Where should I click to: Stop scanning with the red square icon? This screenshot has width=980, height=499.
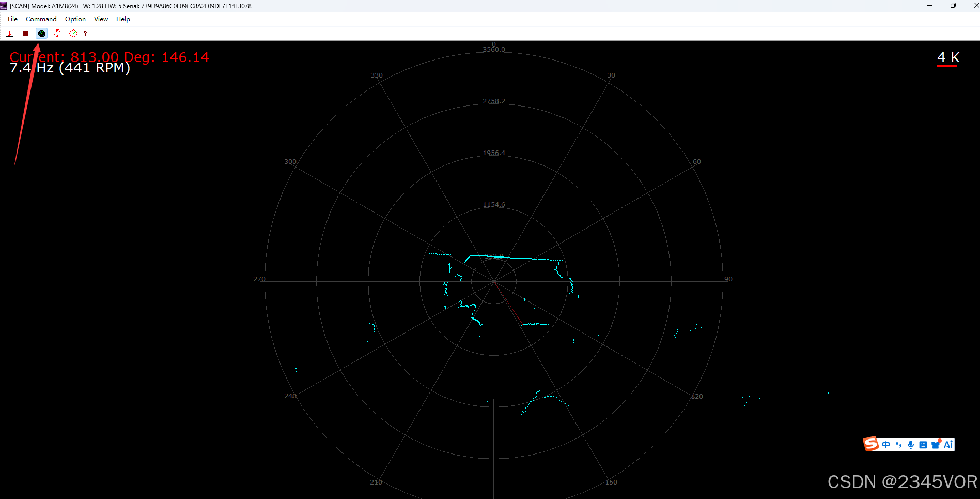pyautogui.click(x=25, y=34)
